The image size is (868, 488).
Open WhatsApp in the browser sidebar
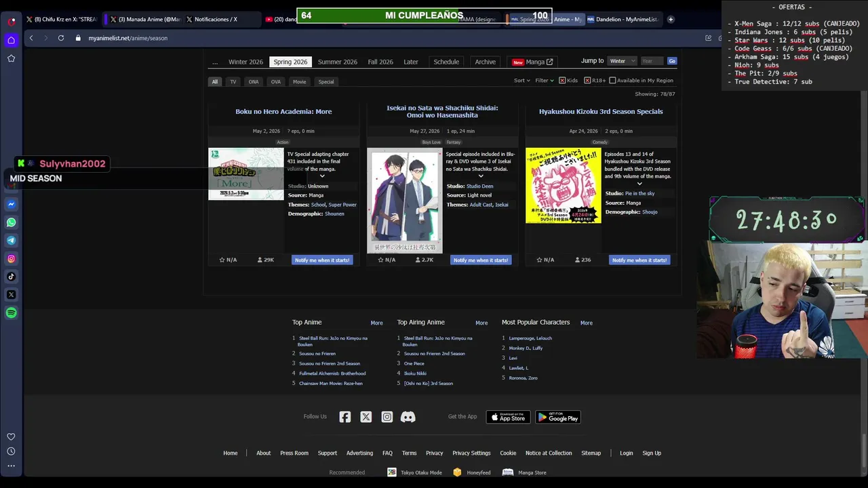point(12,222)
